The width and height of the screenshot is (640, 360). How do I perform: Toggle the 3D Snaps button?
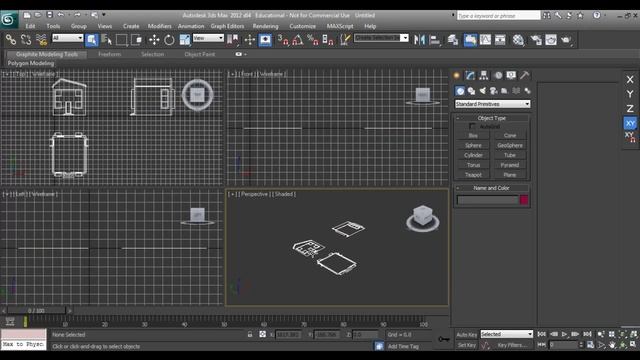coord(282,40)
